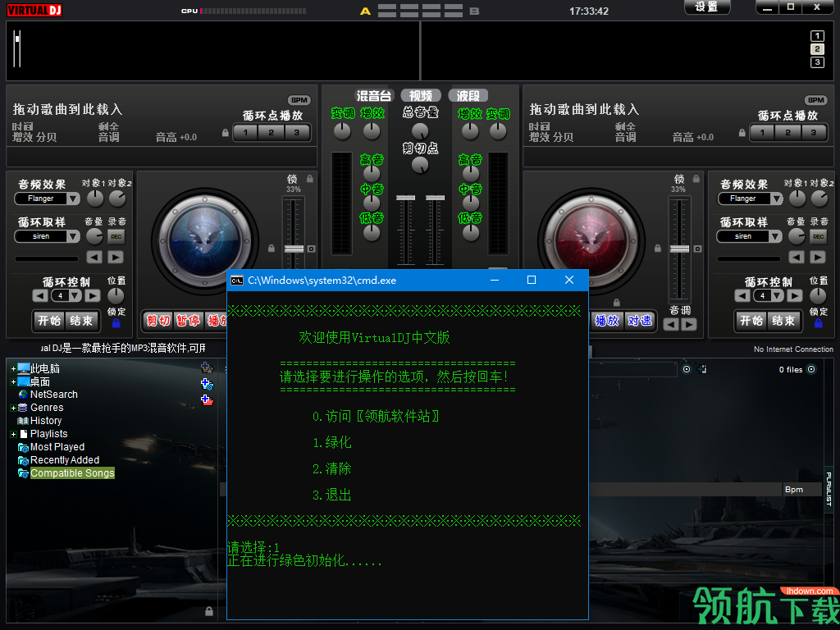This screenshot has height=630, width=840.
Task: Click the right deck pitch slider handle
Action: pyautogui.click(x=679, y=249)
